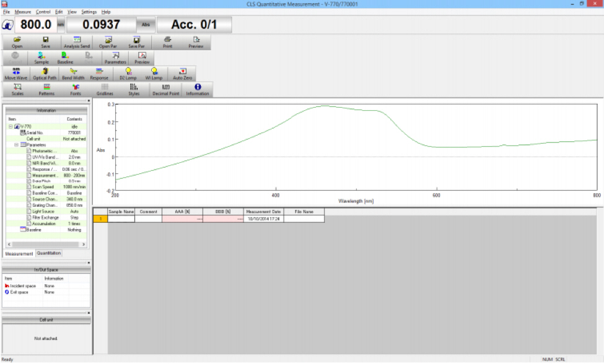The height and width of the screenshot is (364, 604).
Task: Click the Auto Zero icon
Action: [x=182, y=74]
